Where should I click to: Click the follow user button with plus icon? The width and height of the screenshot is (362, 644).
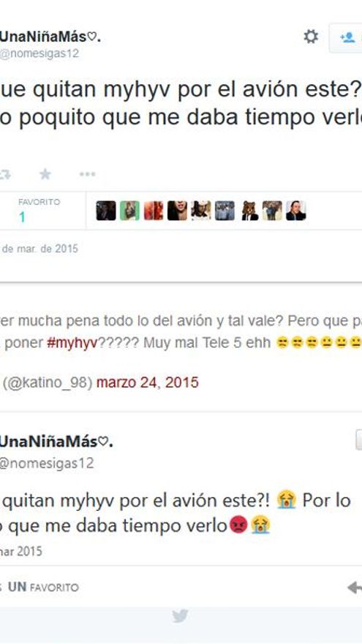click(347, 38)
